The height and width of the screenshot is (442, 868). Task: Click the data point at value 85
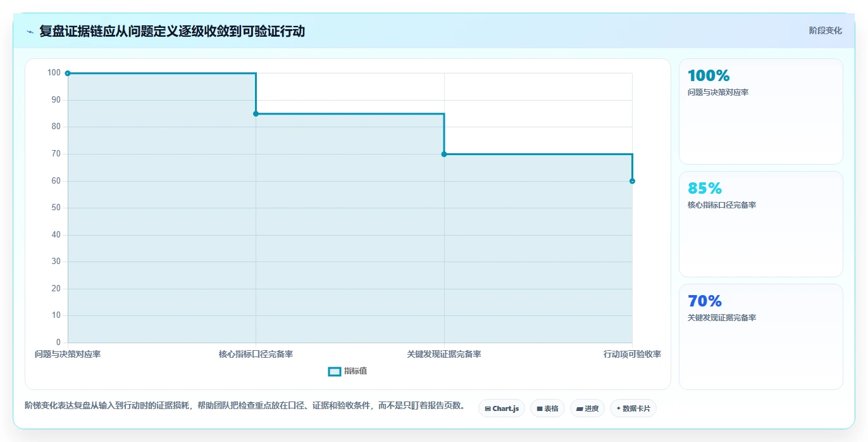tap(256, 114)
